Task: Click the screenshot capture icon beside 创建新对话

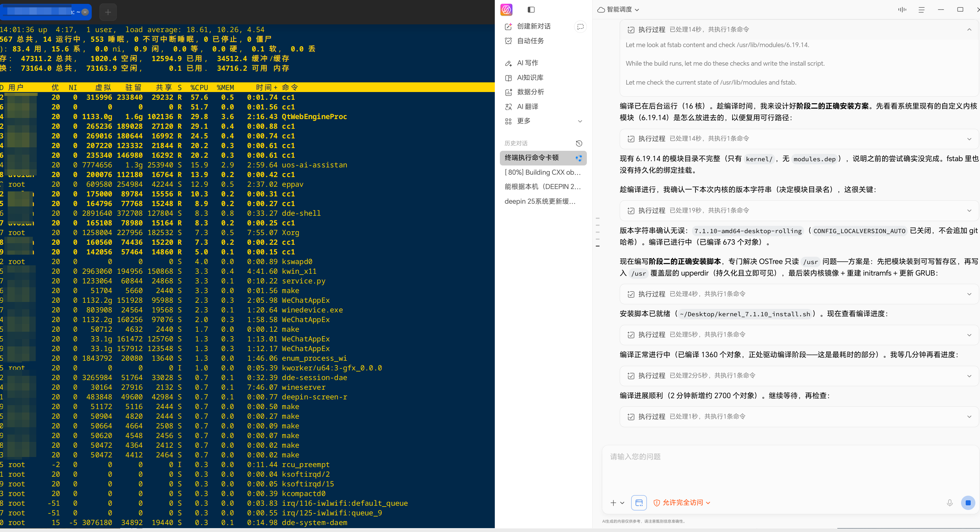Action: click(580, 26)
